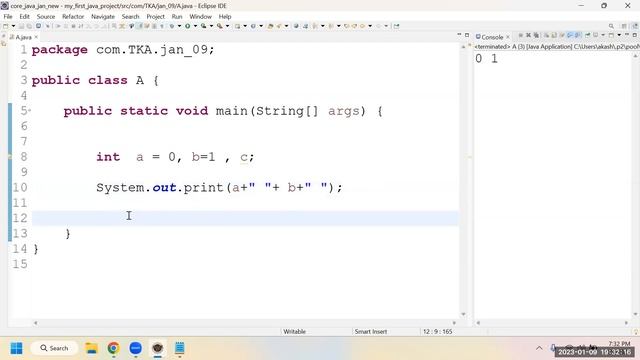Click the '12 : 9 : 165' cursor position status
Viewport: 640px width, 360px height.
coord(438,331)
